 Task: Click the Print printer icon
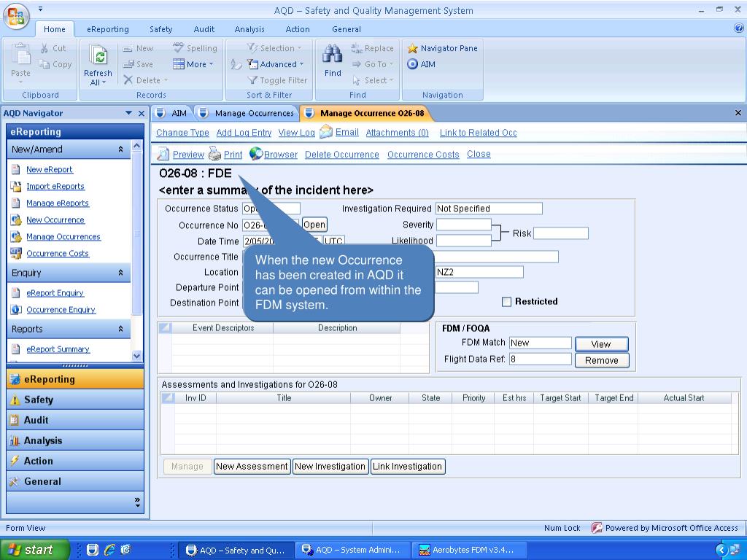coord(215,154)
